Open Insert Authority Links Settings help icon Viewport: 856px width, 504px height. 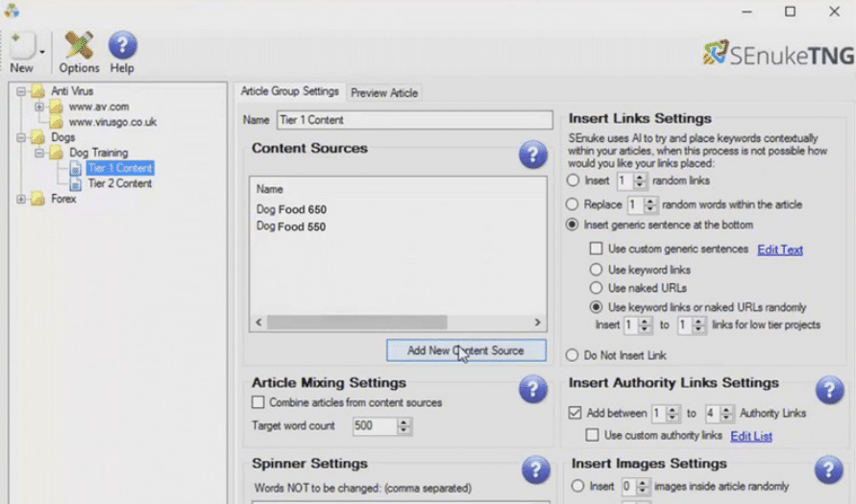[829, 390]
